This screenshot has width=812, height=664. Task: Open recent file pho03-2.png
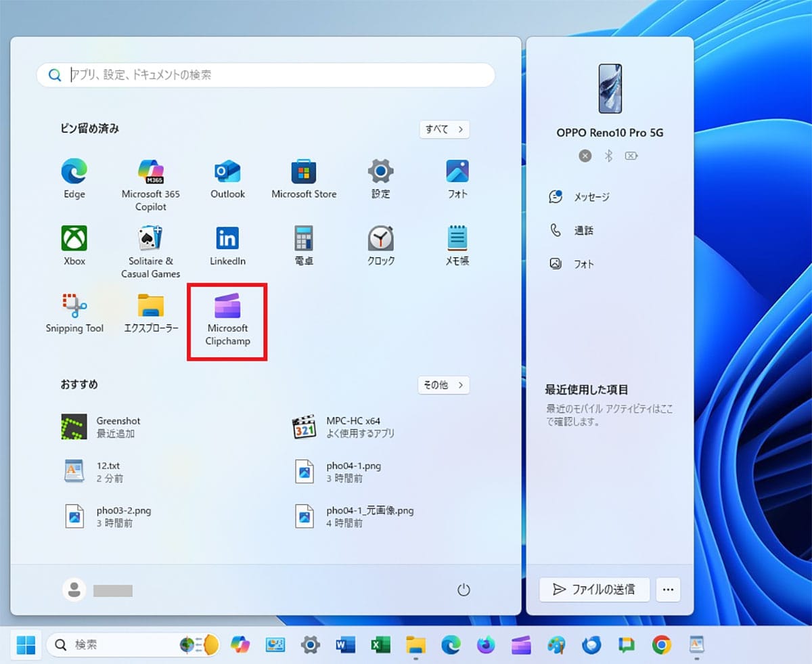click(x=107, y=516)
